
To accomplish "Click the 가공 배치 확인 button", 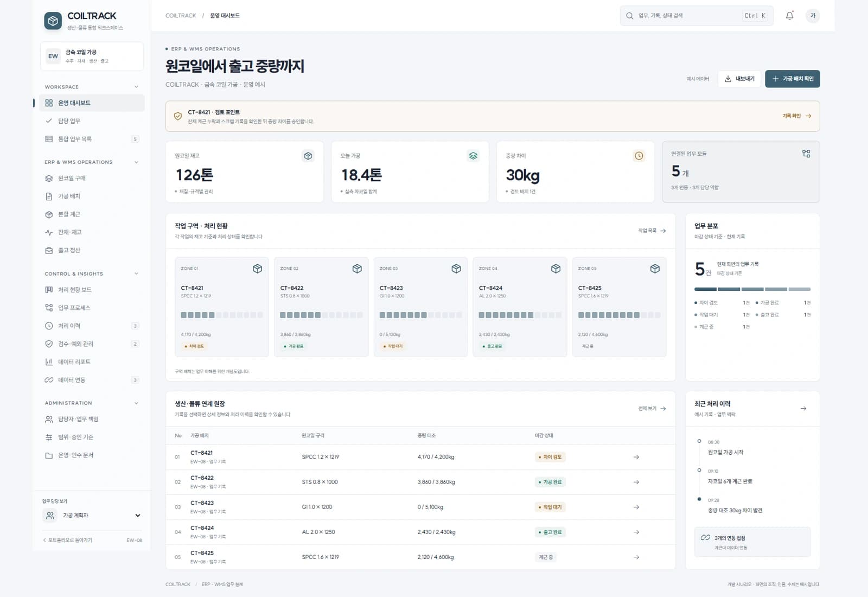I will pos(793,79).
